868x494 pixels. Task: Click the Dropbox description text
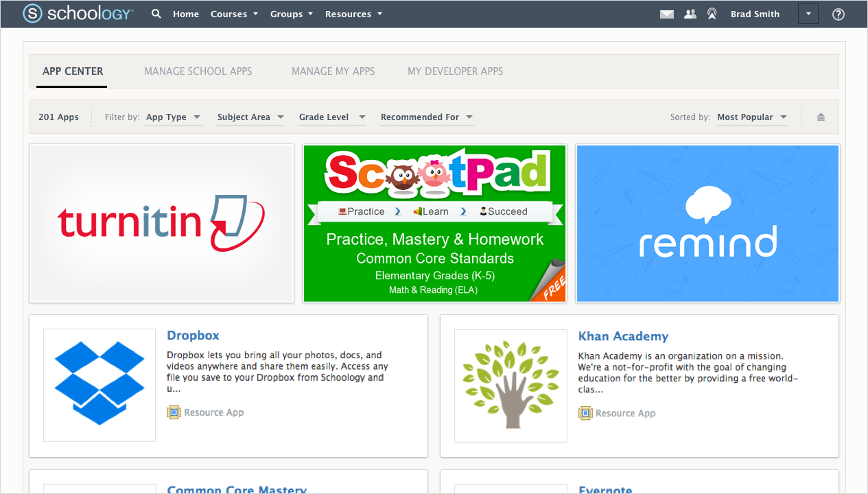click(277, 372)
